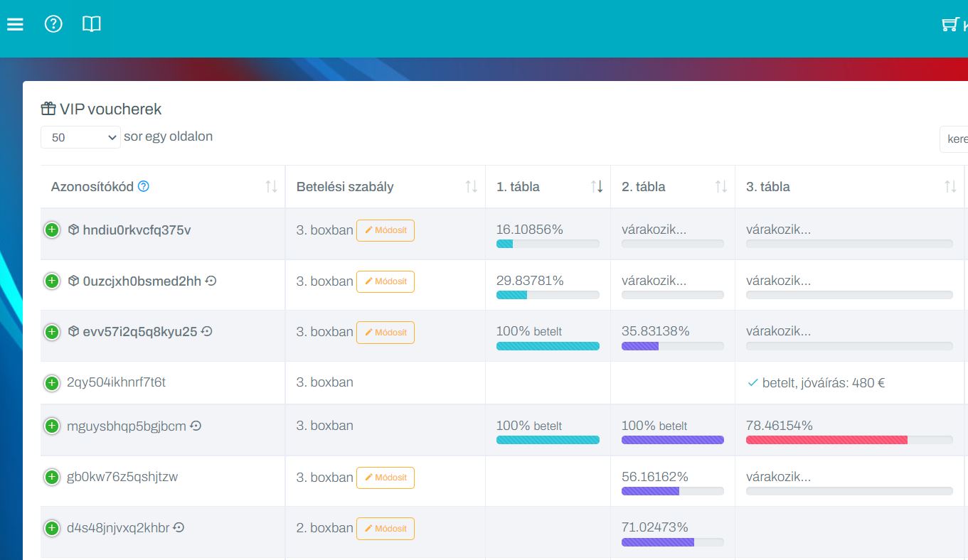Click history icon after mguysbhqp5bgjbcm
This screenshot has height=560, width=968.
tap(196, 426)
